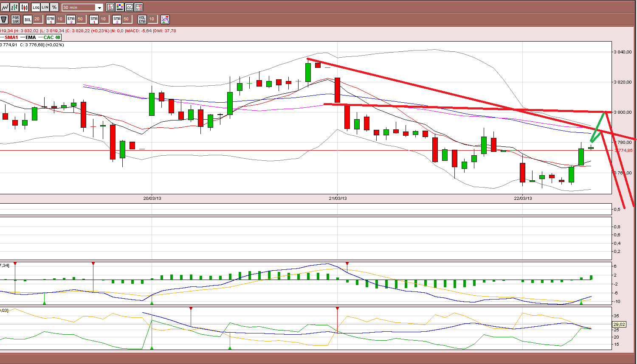
Task: Toggle the LOG scale button
Action: coord(36,7)
